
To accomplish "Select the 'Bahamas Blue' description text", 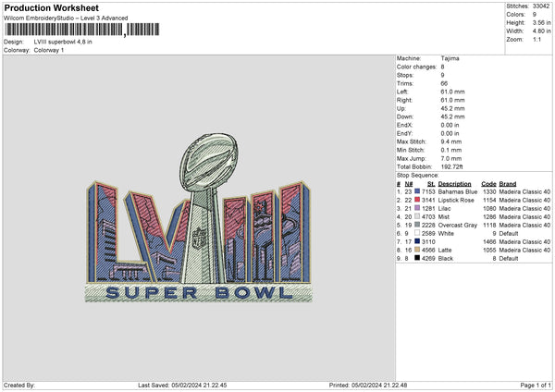I will tap(458, 191).
